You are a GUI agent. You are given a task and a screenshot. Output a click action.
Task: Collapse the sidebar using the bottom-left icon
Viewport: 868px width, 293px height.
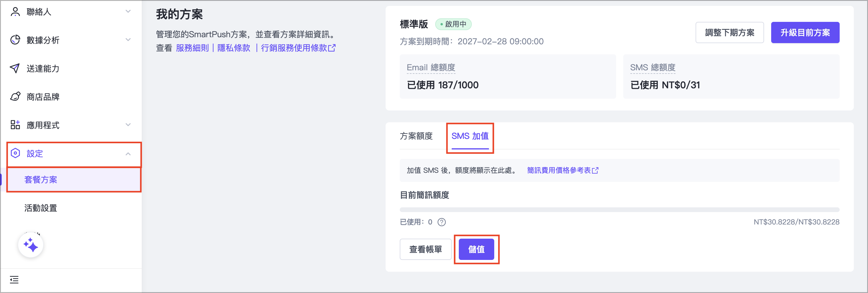[x=14, y=280]
